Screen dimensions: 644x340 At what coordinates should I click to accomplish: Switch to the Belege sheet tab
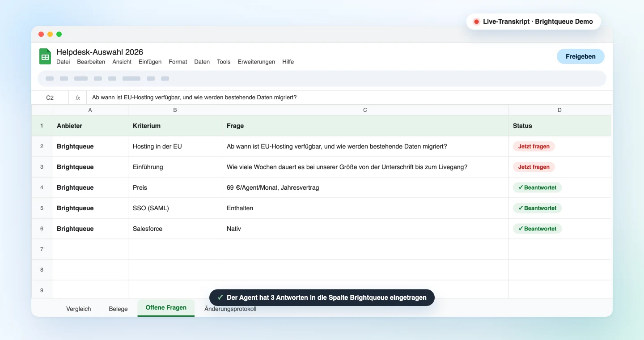[x=118, y=309]
